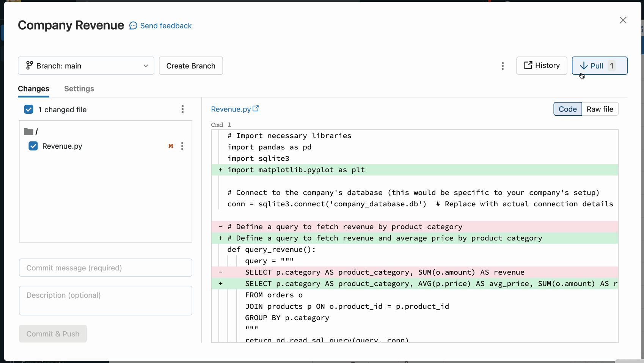
Task: Uncheck the 1 changed file checkbox
Action: point(29,109)
